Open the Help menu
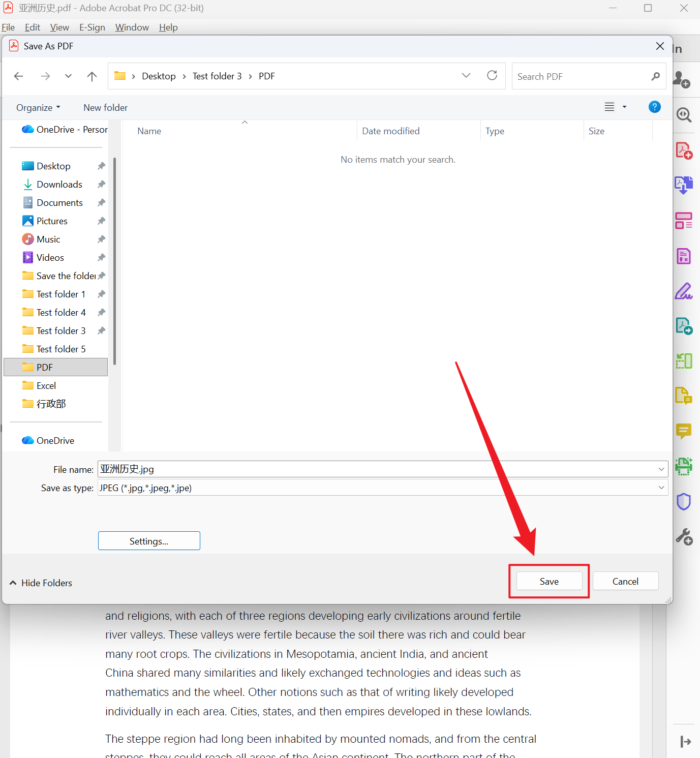Image resolution: width=700 pixels, height=758 pixels. coord(168,27)
